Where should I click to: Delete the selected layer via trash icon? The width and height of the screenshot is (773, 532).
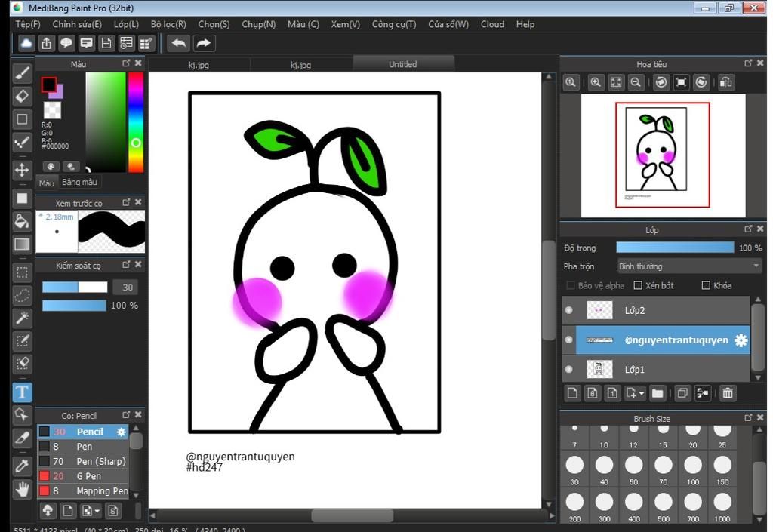728,393
